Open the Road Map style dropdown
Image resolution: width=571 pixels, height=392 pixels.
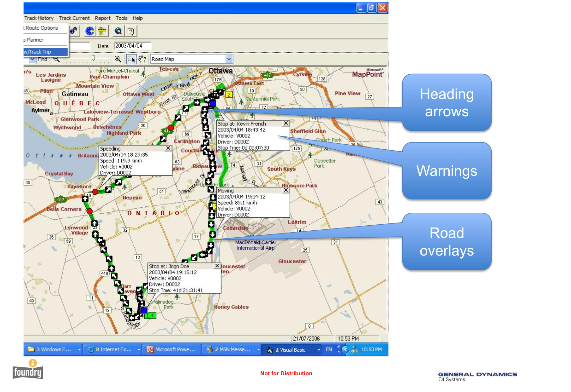pos(229,59)
